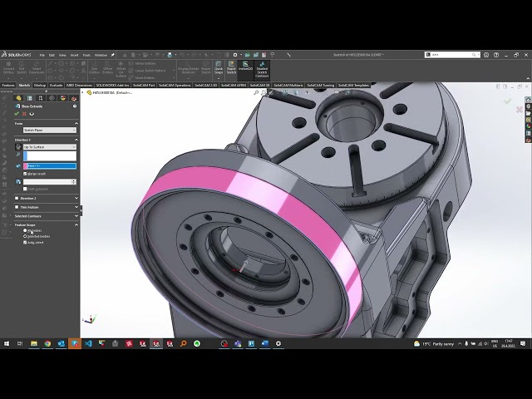Open the Tools menu

coord(86,55)
